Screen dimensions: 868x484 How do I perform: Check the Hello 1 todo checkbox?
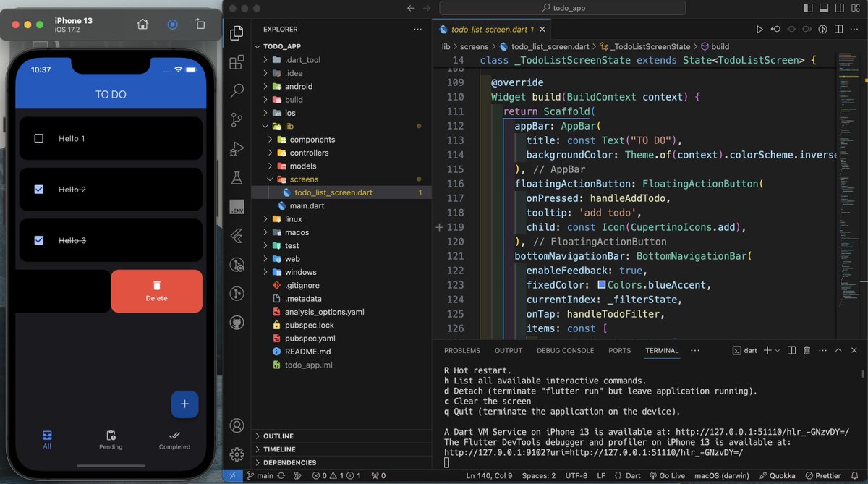click(x=39, y=138)
